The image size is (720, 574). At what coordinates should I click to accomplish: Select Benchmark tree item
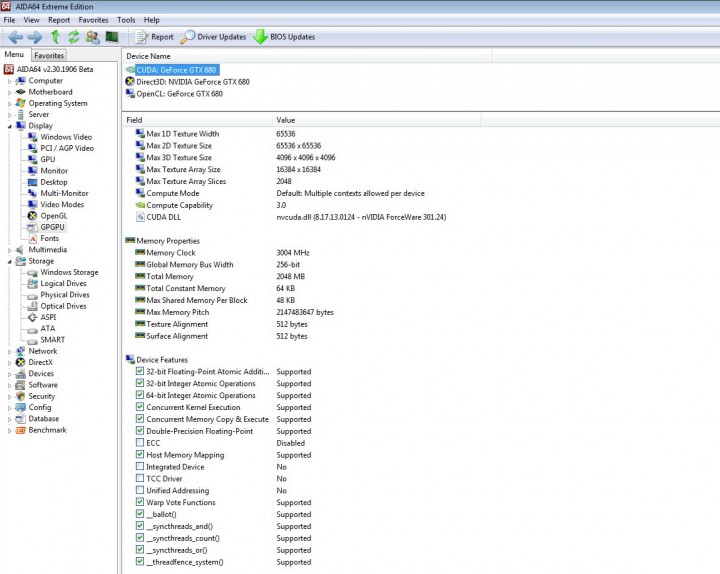click(x=47, y=430)
